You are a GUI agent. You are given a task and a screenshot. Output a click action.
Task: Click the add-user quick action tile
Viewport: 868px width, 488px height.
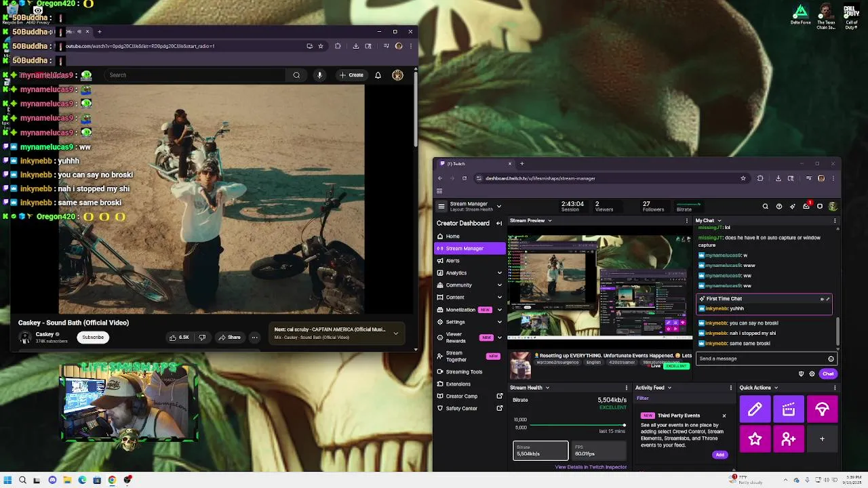coord(789,439)
